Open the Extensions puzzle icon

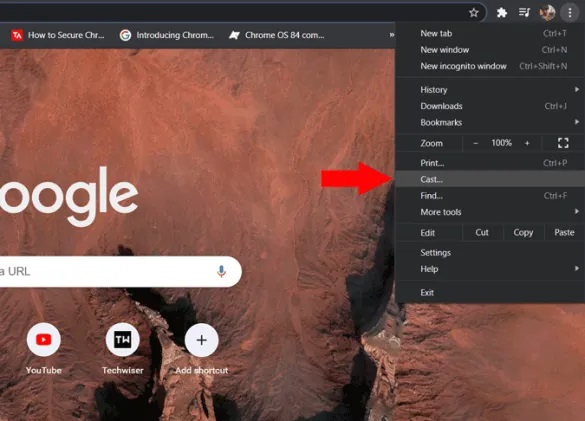pyautogui.click(x=502, y=13)
